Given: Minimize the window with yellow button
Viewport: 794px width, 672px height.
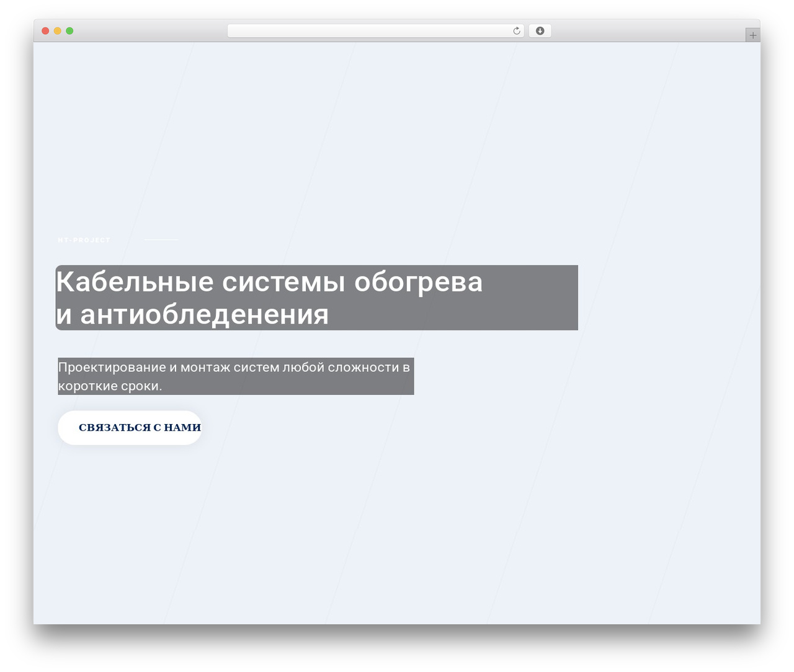Looking at the screenshot, I should [x=58, y=31].
